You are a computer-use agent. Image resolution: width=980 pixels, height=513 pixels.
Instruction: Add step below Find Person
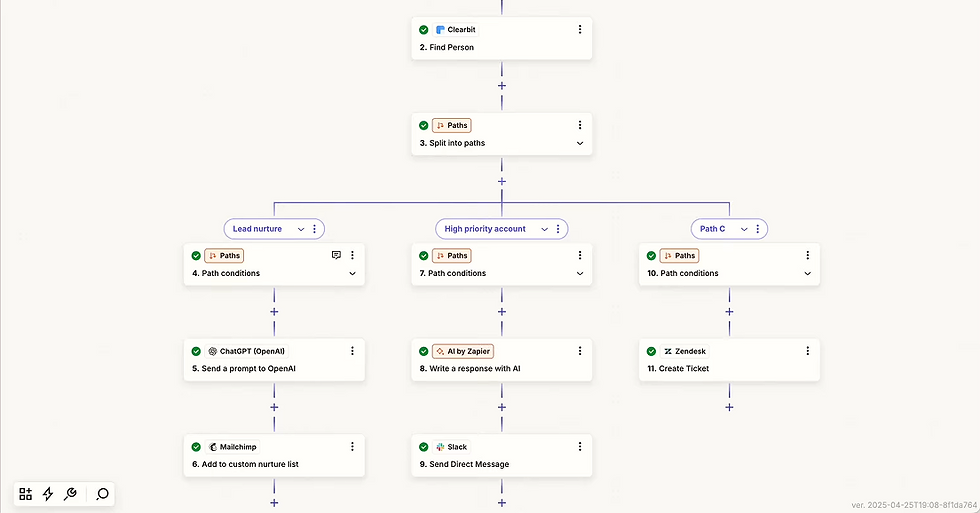tap(502, 85)
